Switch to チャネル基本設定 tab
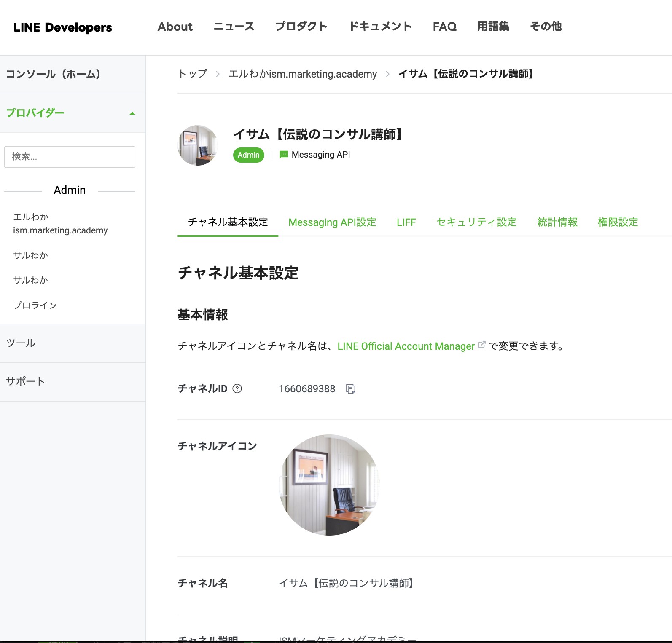This screenshot has width=672, height=643. (x=228, y=222)
